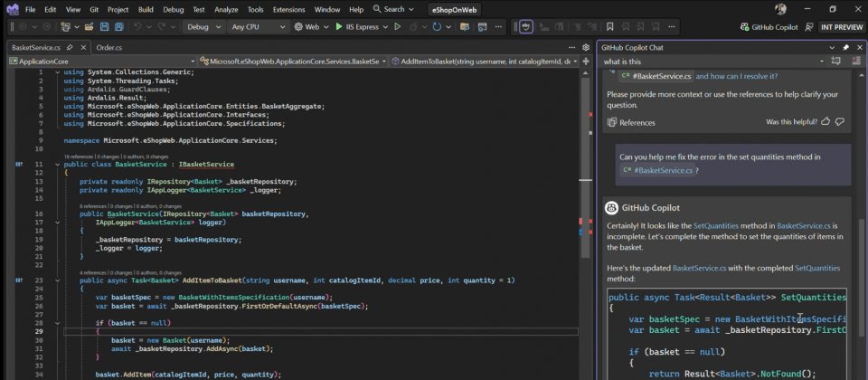Click the browser link window icon
This screenshot has width=868, height=380.
tap(482, 26)
